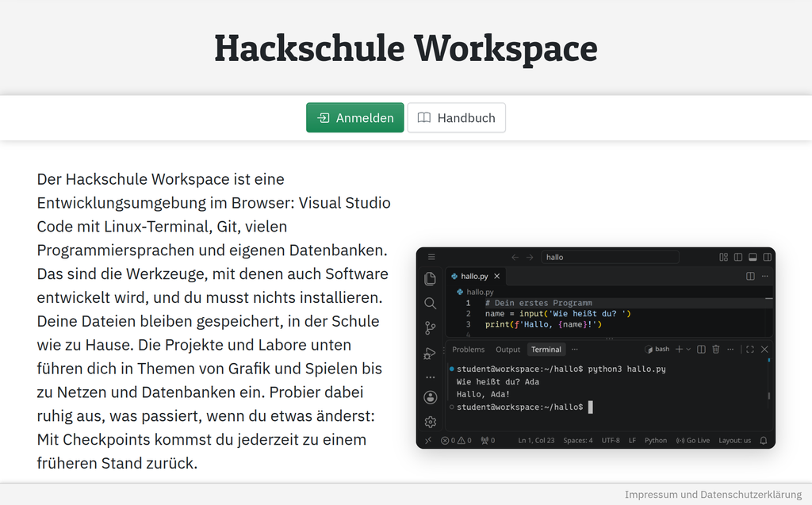Switch to the Problems panel tab

(468, 349)
